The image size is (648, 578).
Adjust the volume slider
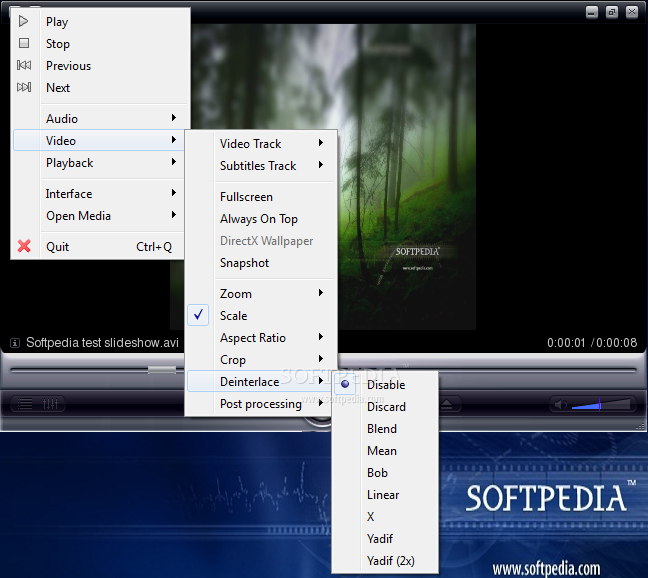[601, 404]
